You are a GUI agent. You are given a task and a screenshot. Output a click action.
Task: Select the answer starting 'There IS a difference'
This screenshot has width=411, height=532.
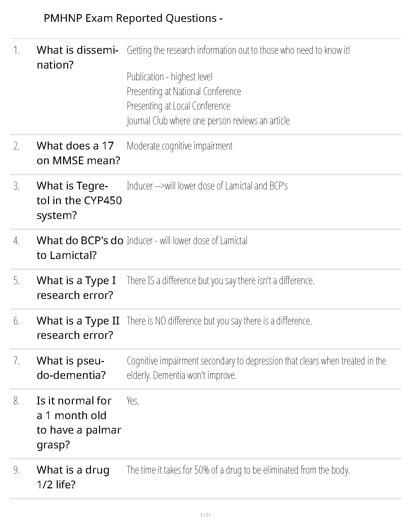point(221,280)
